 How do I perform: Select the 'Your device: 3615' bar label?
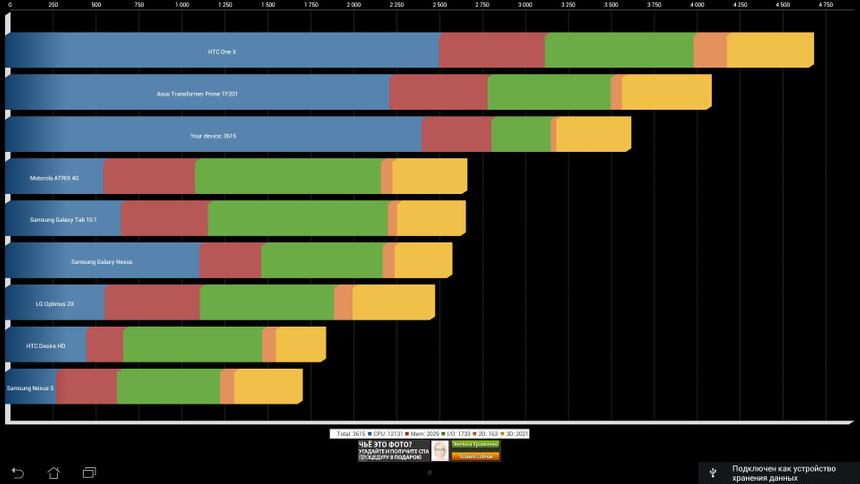(x=213, y=135)
